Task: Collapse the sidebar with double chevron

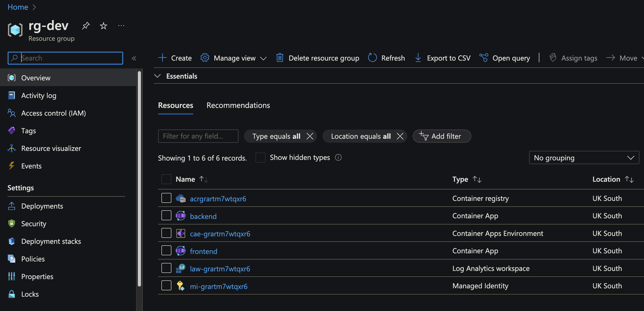Action: [x=134, y=58]
